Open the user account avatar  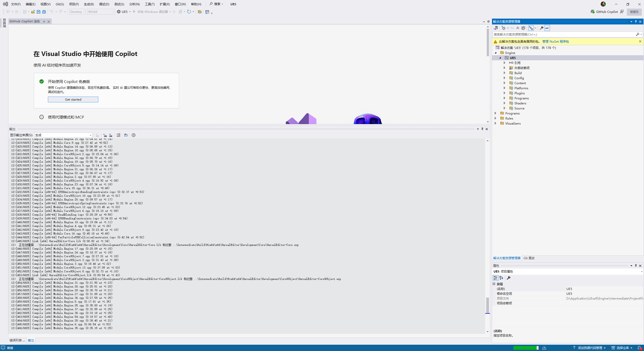pos(603,4)
